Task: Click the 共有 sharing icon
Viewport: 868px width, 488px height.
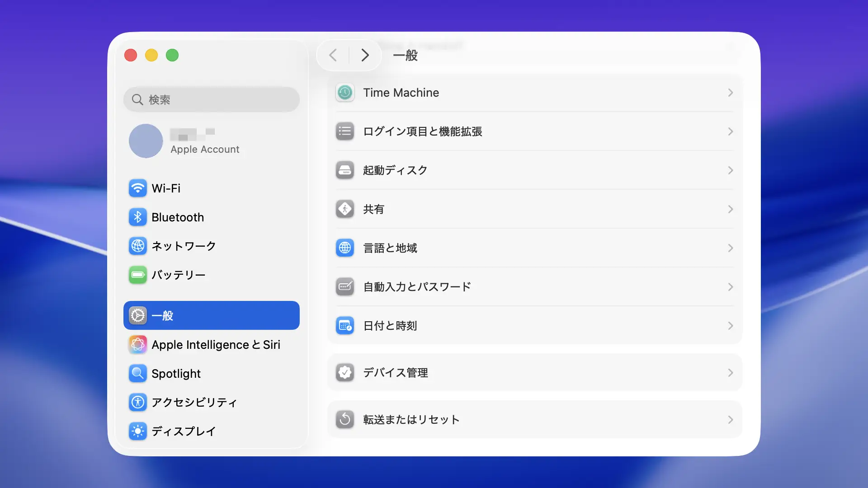Action: (345, 209)
